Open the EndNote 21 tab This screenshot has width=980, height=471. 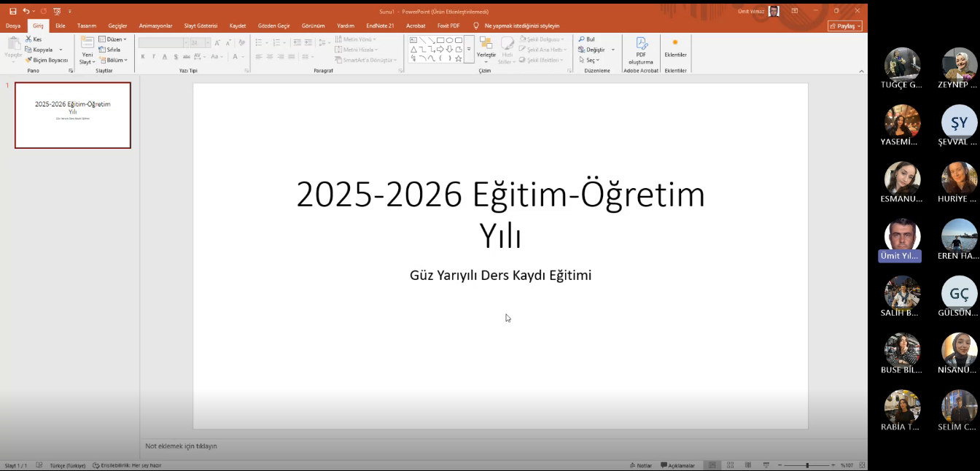(380, 26)
